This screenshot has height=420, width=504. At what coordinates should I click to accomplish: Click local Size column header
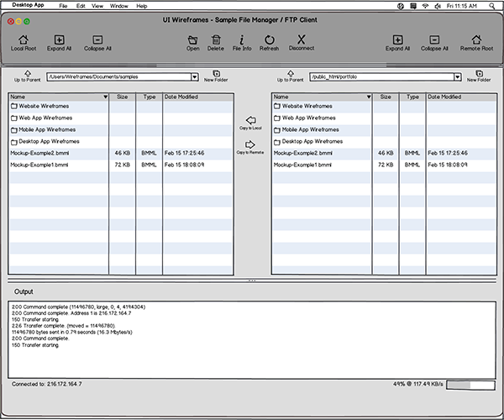click(x=122, y=97)
